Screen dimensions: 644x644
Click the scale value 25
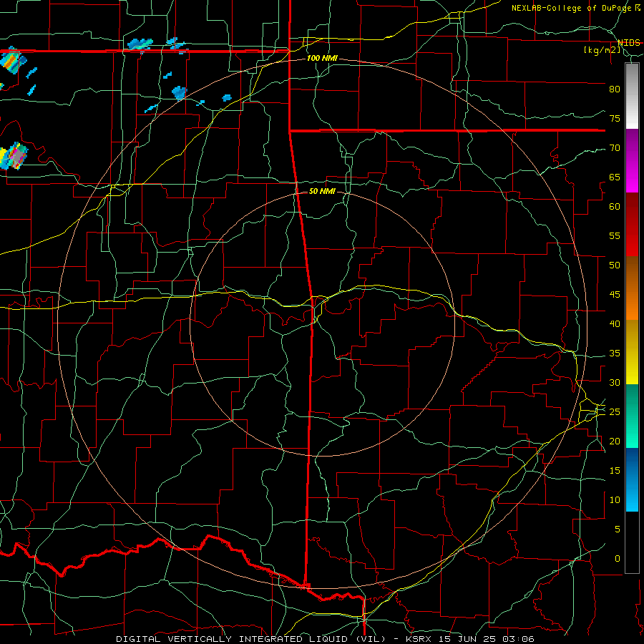(615, 412)
